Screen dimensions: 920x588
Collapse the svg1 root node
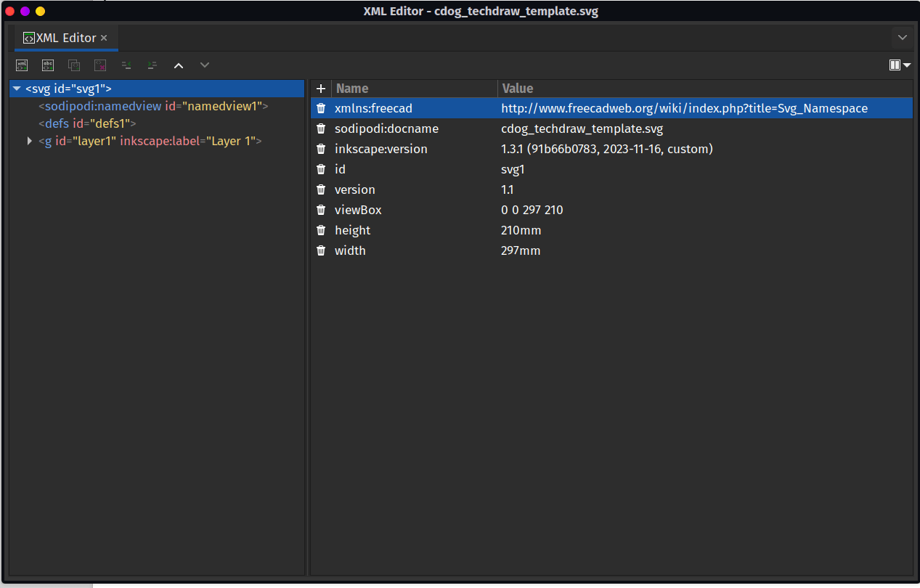pyautogui.click(x=17, y=89)
